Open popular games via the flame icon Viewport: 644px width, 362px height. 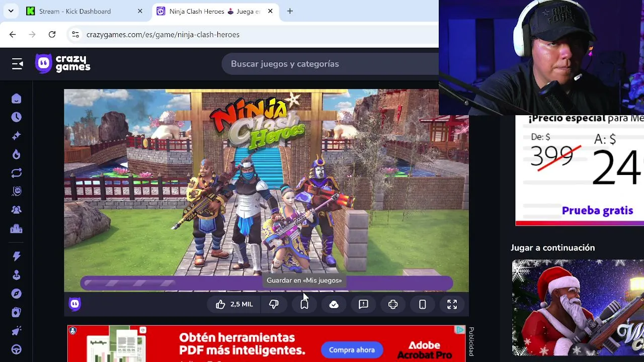point(16,154)
